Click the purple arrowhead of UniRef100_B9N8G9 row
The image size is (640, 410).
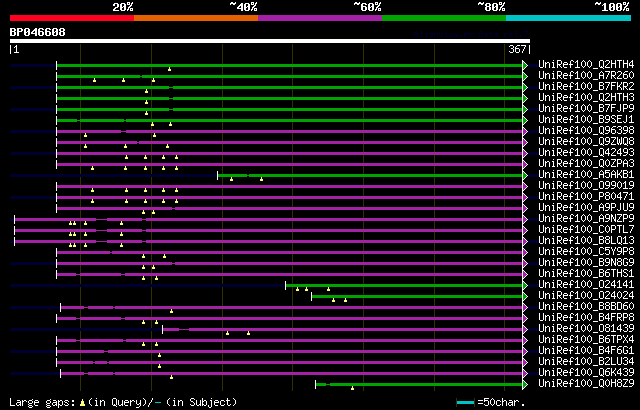525,264
